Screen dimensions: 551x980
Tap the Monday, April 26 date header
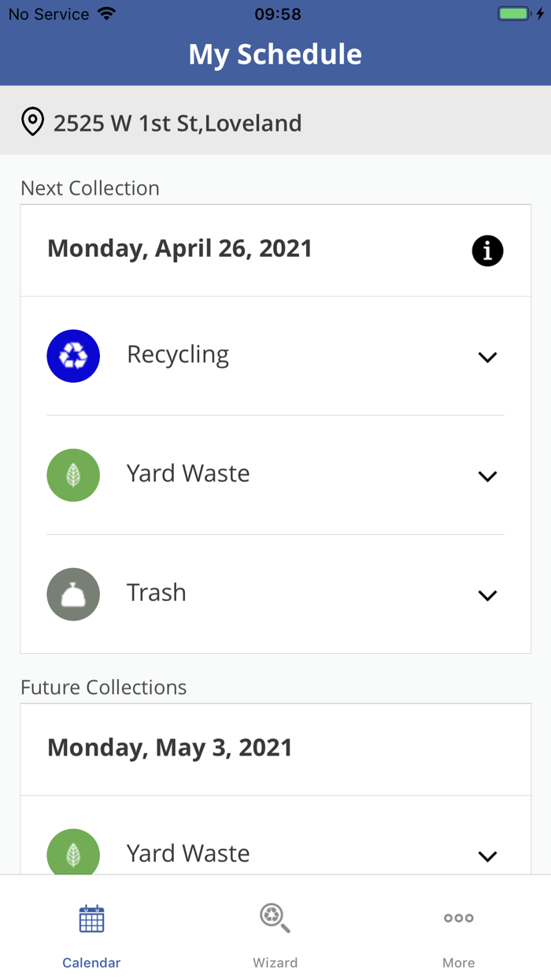pos(179,248)
